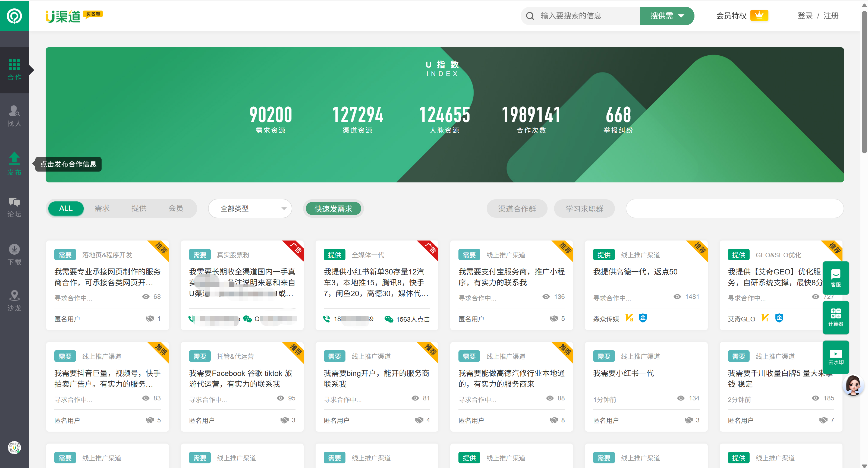Click the 登录 link
The image size is (868, 468).
point(805,16)
